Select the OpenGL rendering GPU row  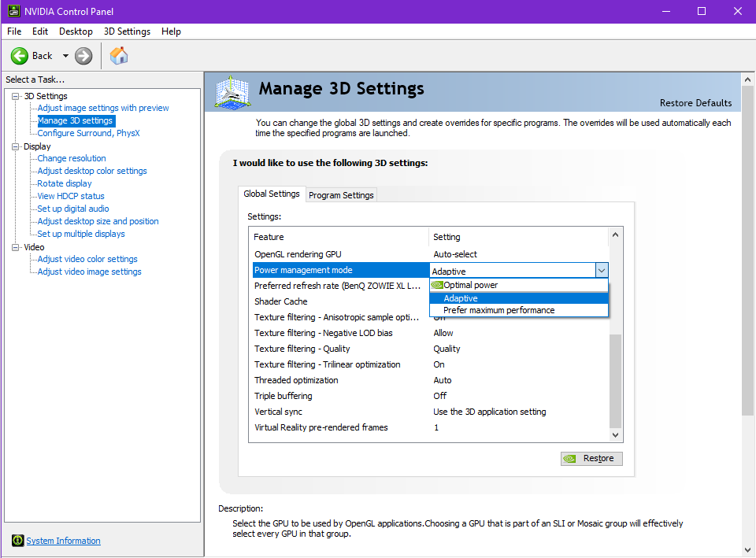click(430, 254)
